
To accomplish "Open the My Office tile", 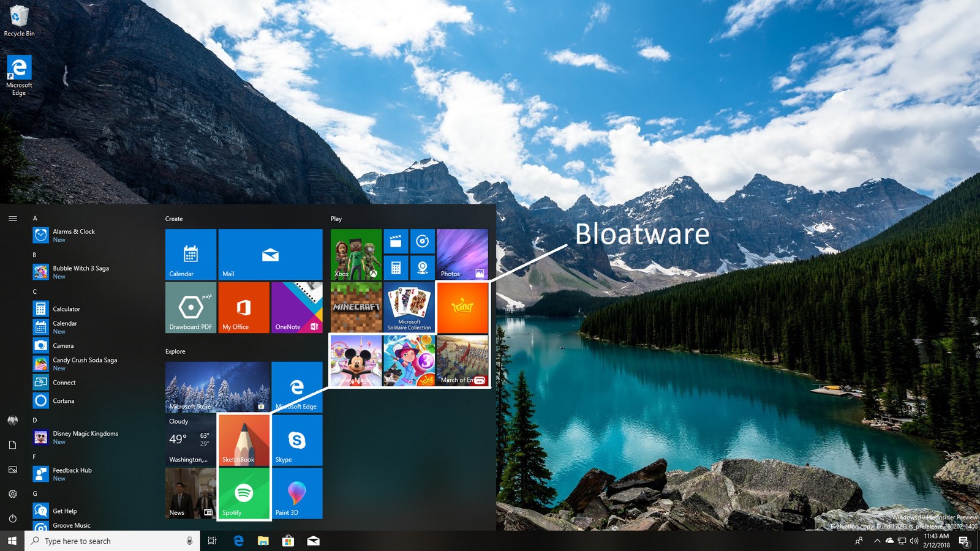I will (244, 307).
